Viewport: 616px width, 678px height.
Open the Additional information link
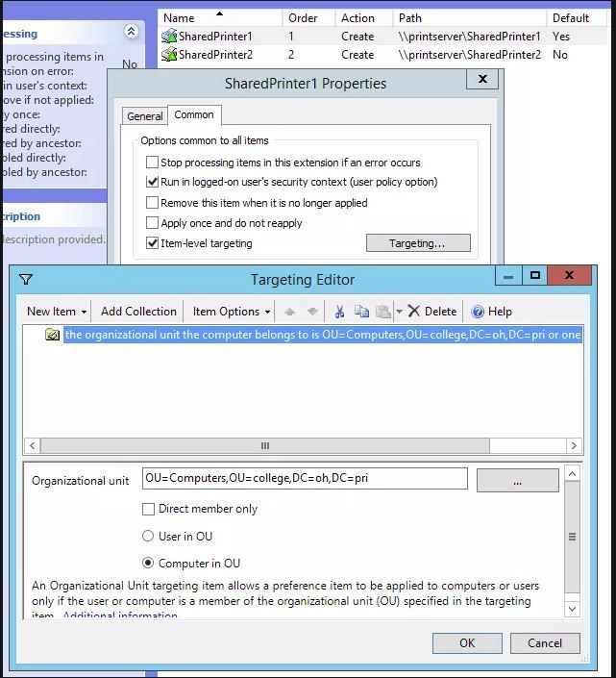[120, 615]
